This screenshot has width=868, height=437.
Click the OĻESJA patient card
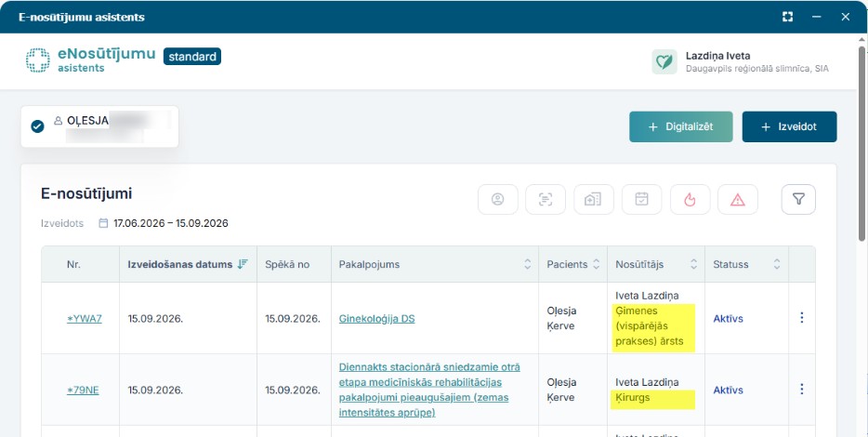click(x=99, y=126)
